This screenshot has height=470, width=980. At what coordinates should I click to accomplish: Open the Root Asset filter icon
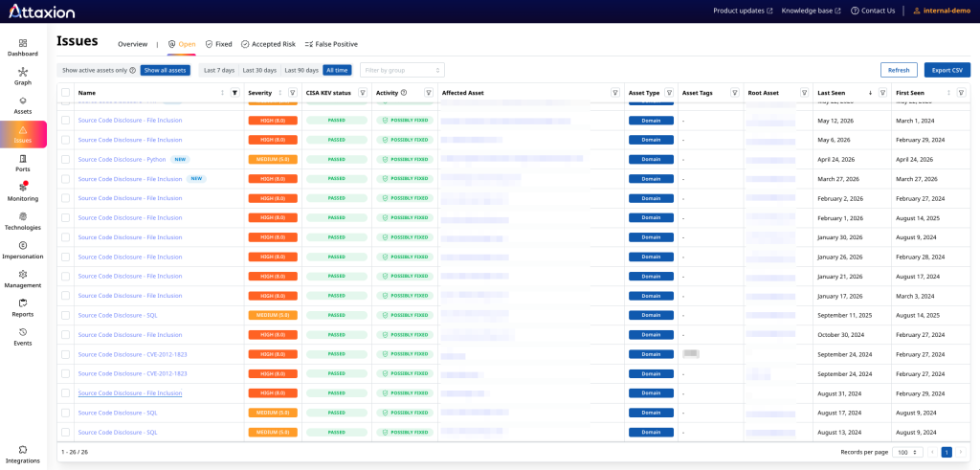pyautogui.click(x=804, y=93)
